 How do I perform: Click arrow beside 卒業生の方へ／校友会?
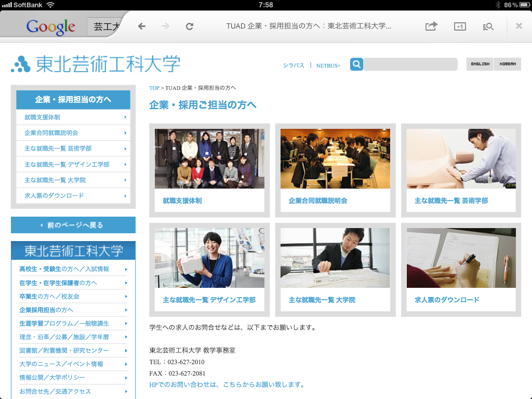click(126, 297)
